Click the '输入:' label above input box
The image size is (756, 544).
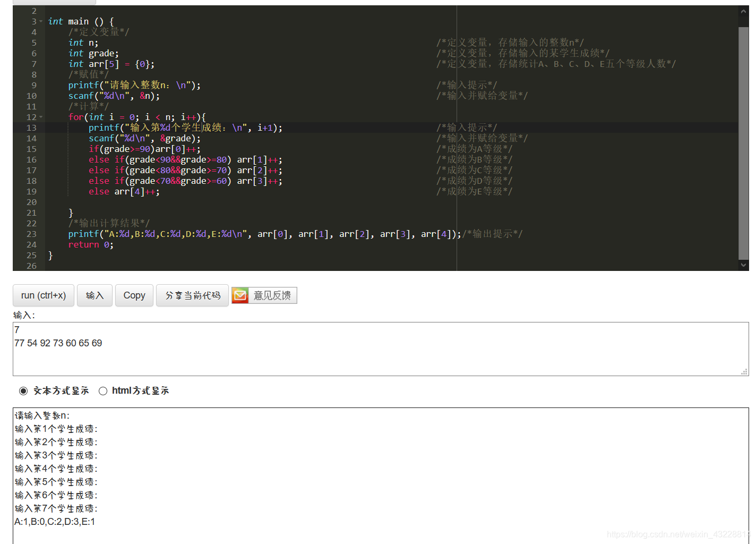coord(24,315)
